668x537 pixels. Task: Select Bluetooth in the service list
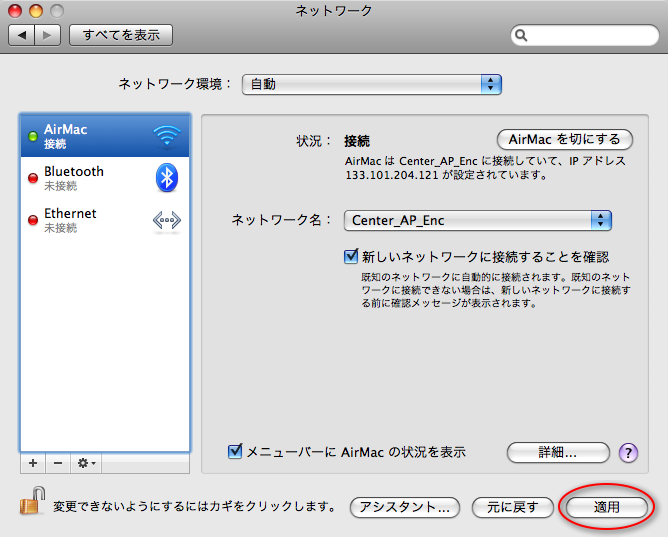point(105,178)
